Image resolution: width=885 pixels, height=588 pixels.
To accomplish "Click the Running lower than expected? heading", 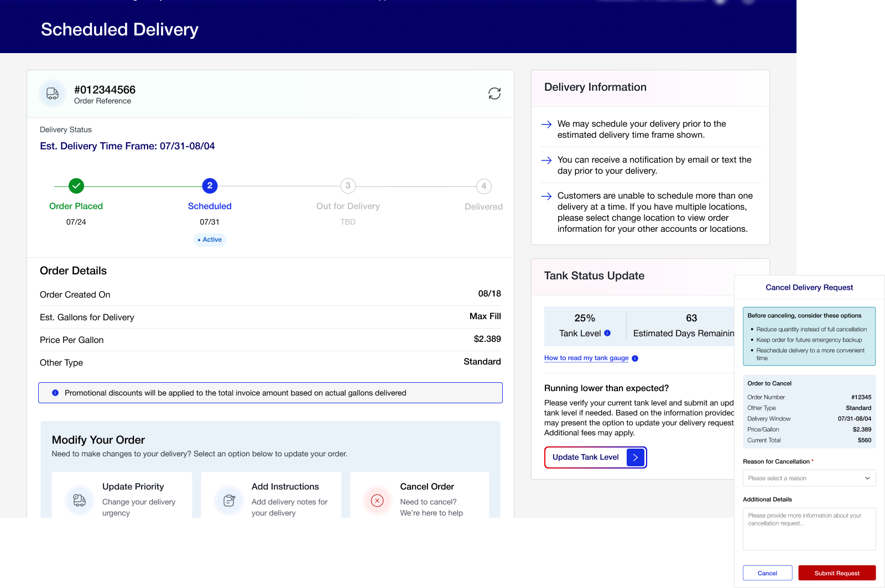I will coord(607,388).
